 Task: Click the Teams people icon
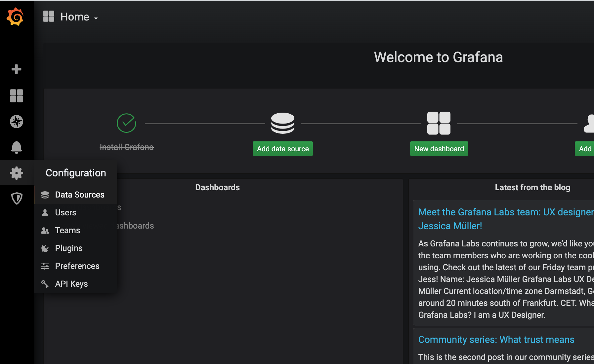coord(45,231)
